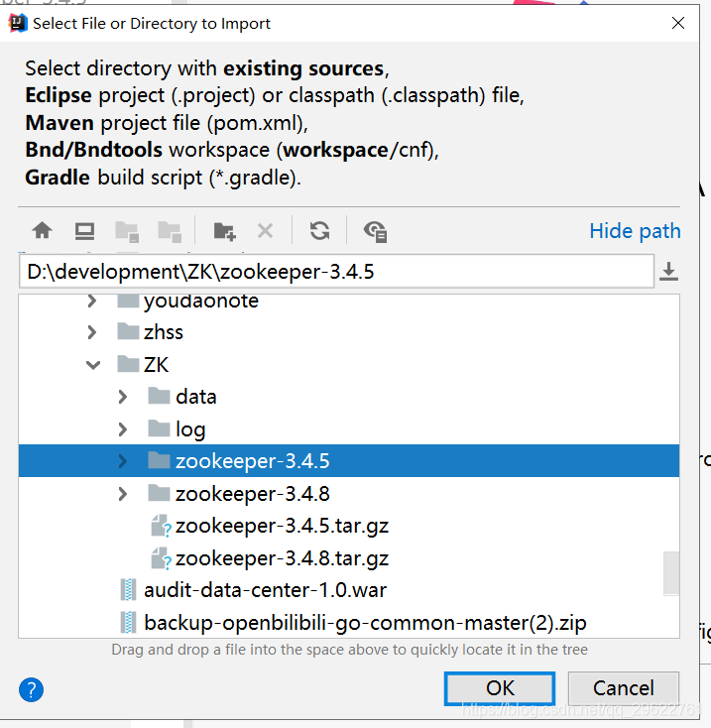711x728 pixels.
Task: Select the youdaonote tree row
Action: click(x=349, y=302)
